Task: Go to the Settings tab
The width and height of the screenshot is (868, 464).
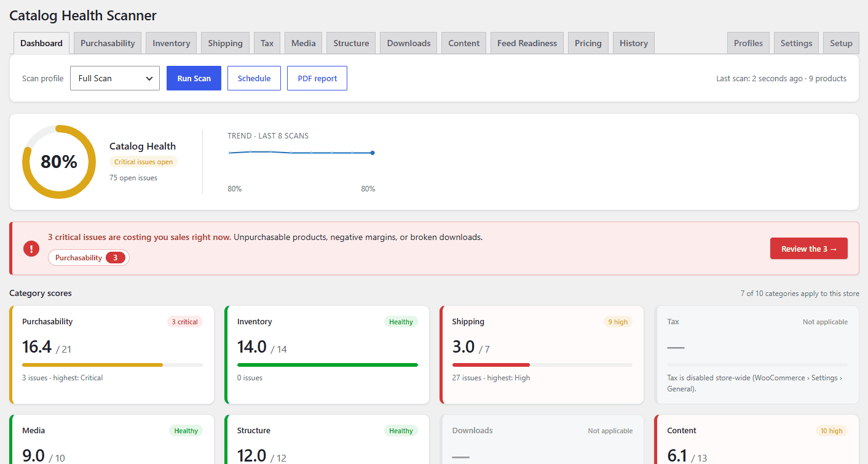Action: tap(797, 43)
